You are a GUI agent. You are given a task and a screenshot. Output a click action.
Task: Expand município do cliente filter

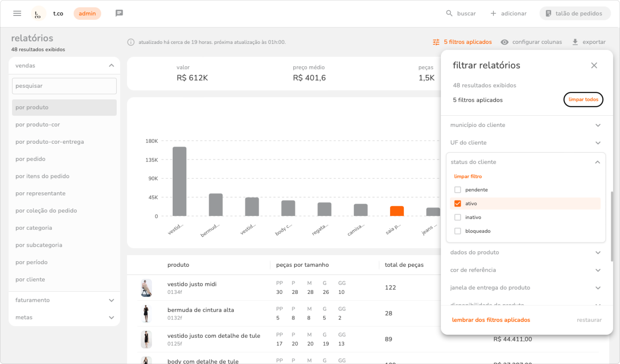click(598, 125)
